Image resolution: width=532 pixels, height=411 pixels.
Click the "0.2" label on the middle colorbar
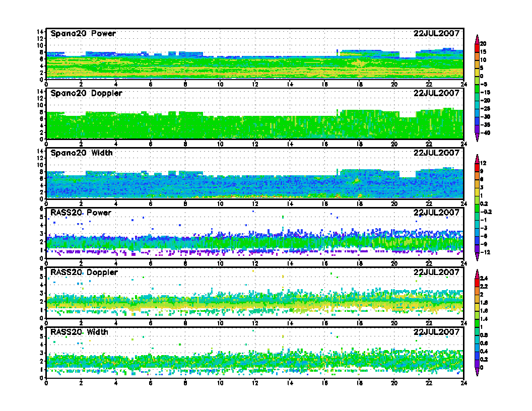[x=484, y=204]
